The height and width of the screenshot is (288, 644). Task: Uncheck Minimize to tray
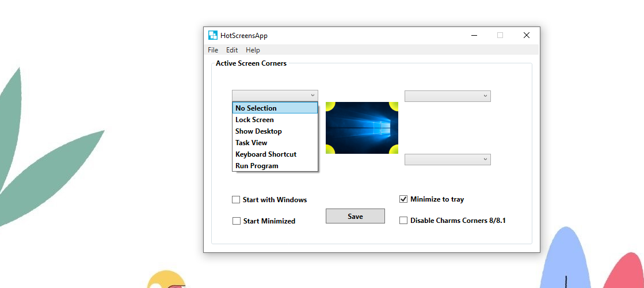pos(403,199)
